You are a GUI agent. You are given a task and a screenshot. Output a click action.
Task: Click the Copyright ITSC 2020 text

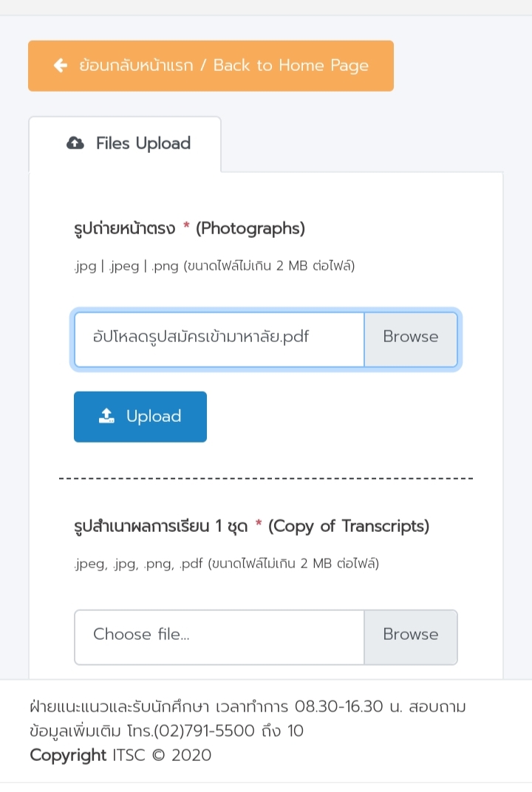point(120,754)
